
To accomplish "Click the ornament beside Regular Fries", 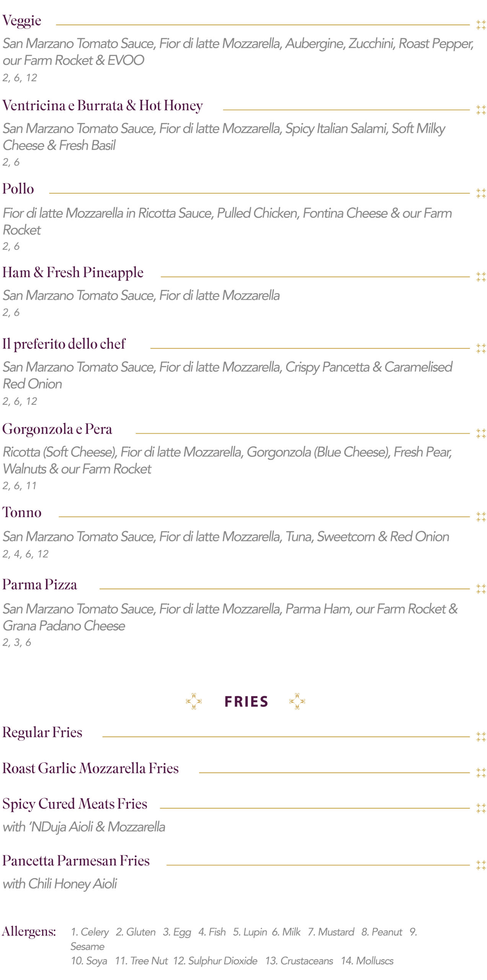I will (x=480, y=737).
